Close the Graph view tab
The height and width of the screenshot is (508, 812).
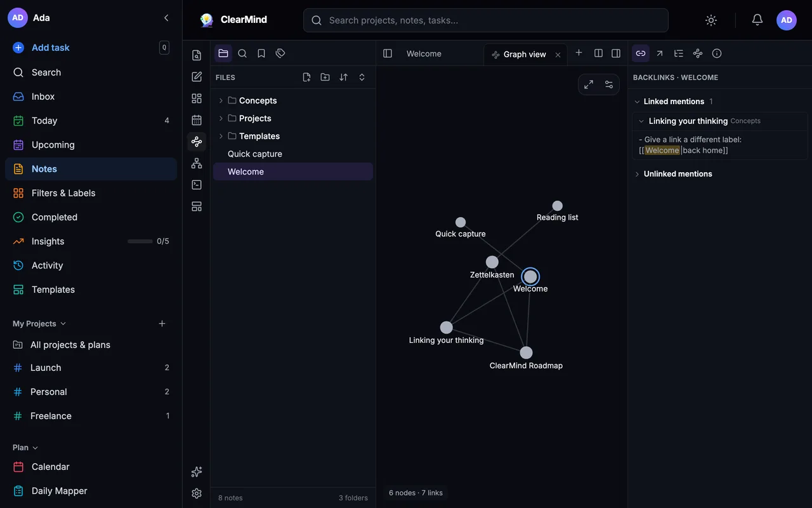click(558, 55)
